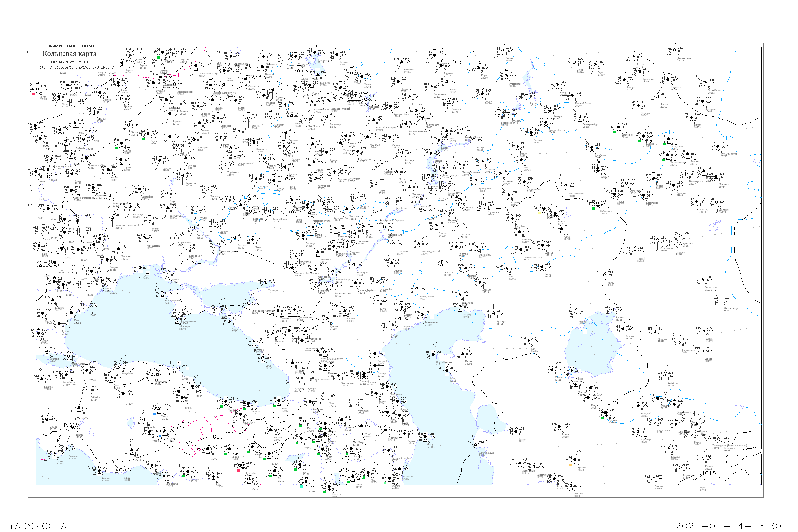Click the green square at Забеловка station
The image size is (798, 532).
click(x=593, y=208)
